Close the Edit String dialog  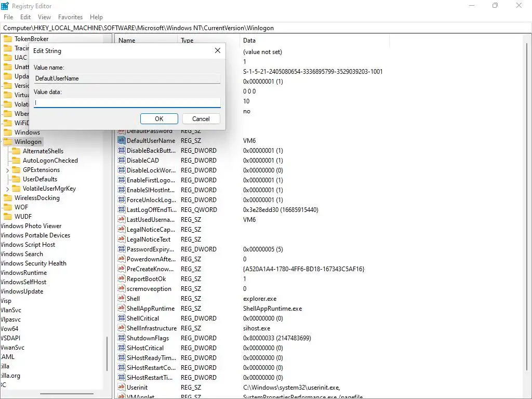[x=218, y=50]
